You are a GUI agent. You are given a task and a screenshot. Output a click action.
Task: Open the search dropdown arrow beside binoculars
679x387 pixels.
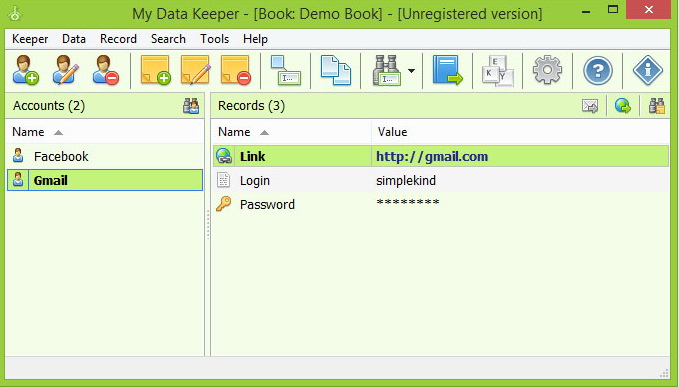(411, 71)
